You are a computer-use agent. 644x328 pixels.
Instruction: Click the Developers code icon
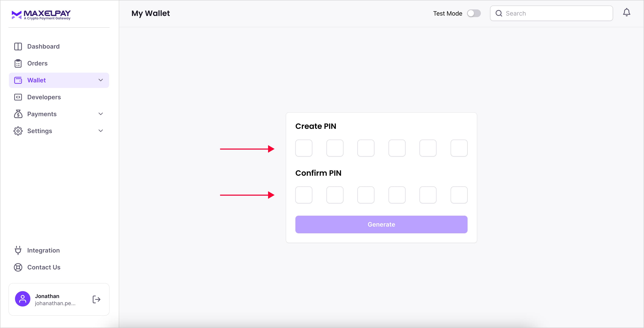pyautogui.click(x=18, y=97)
